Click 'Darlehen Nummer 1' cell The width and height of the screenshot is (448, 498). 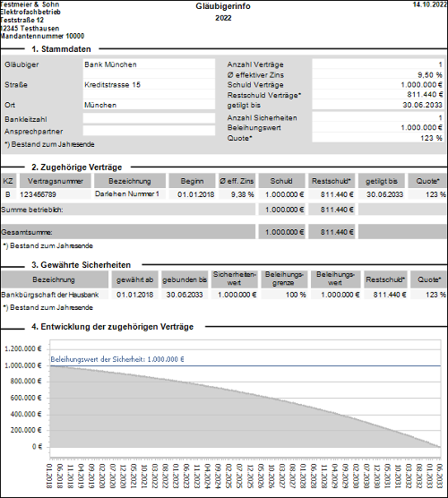[127, 193]
